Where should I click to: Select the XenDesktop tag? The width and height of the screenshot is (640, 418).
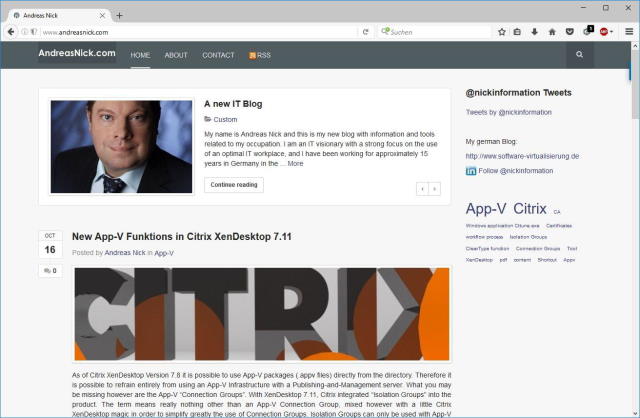(479, 260)
